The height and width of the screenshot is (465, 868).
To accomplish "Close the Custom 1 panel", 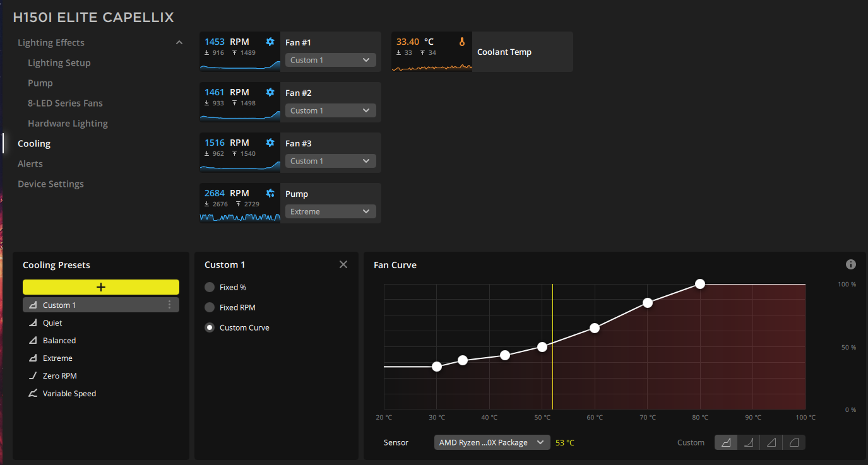I will (343, 264).
